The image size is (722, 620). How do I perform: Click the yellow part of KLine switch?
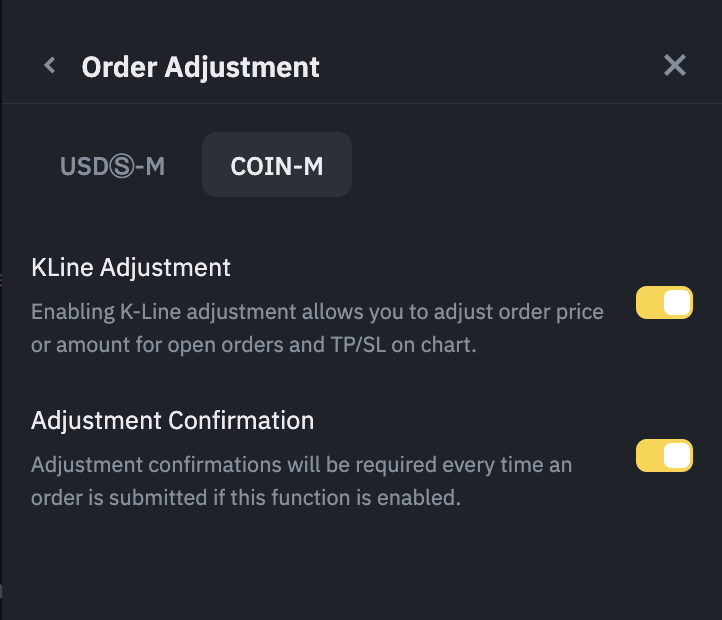pyautogui.click(x=649, y=304)
